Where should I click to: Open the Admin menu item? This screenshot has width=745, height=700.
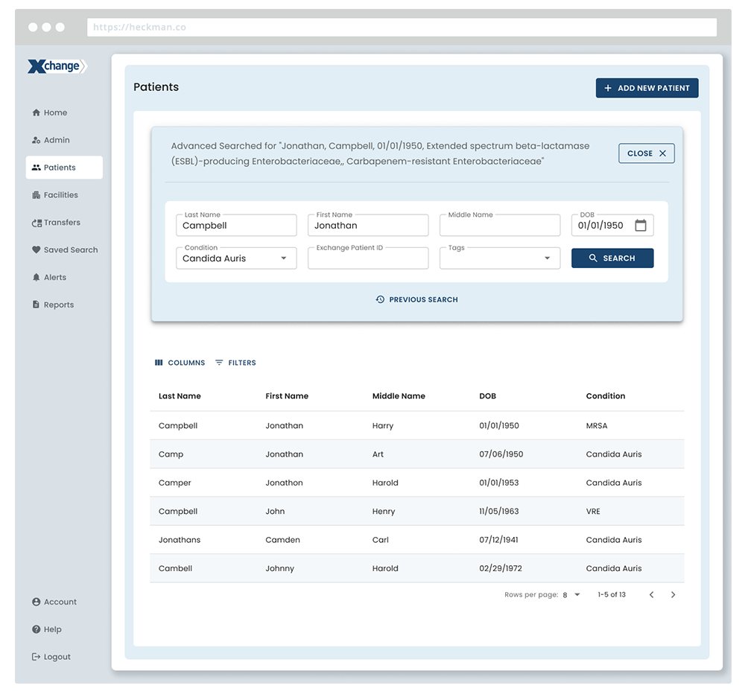click(56, 140)
